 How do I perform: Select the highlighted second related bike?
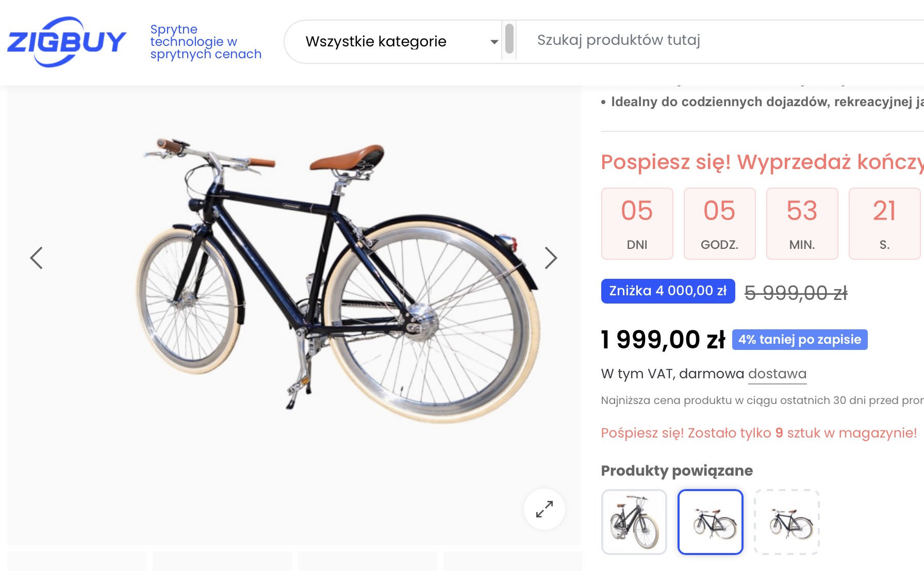[710, 522]
